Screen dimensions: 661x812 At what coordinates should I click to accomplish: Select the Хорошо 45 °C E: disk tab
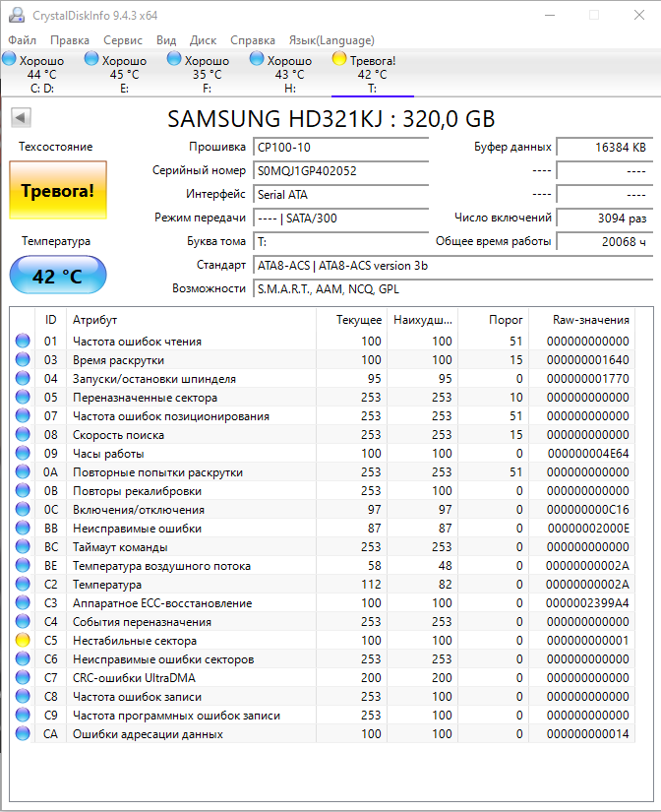[124, 74]
